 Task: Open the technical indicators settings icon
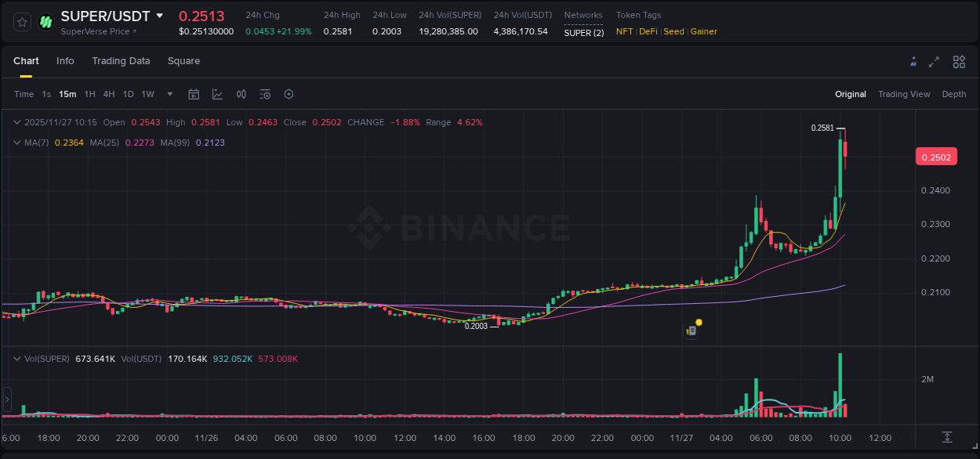pyautogui.click(x=265, y=94)
